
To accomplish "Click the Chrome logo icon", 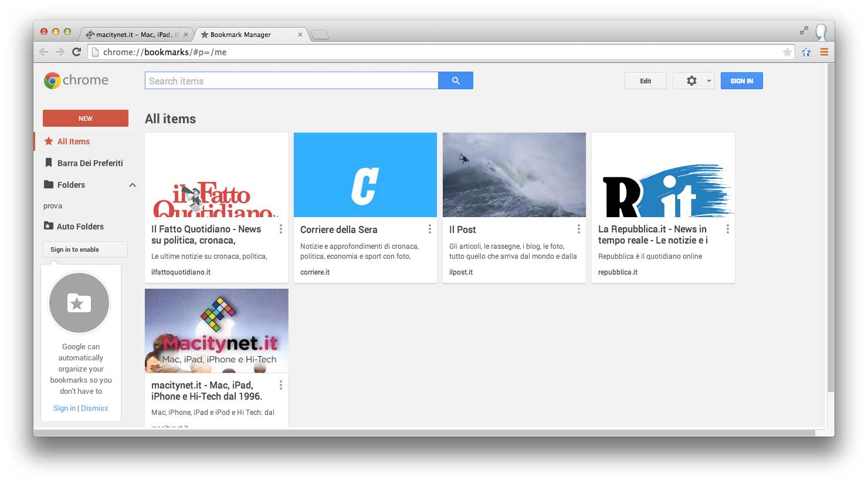I will click(52, 80).
